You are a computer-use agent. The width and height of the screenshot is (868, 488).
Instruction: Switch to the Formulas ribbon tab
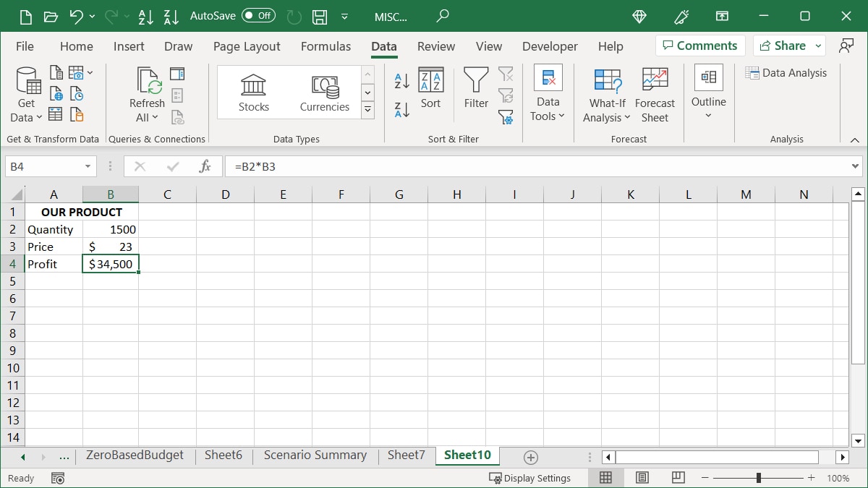325,46
